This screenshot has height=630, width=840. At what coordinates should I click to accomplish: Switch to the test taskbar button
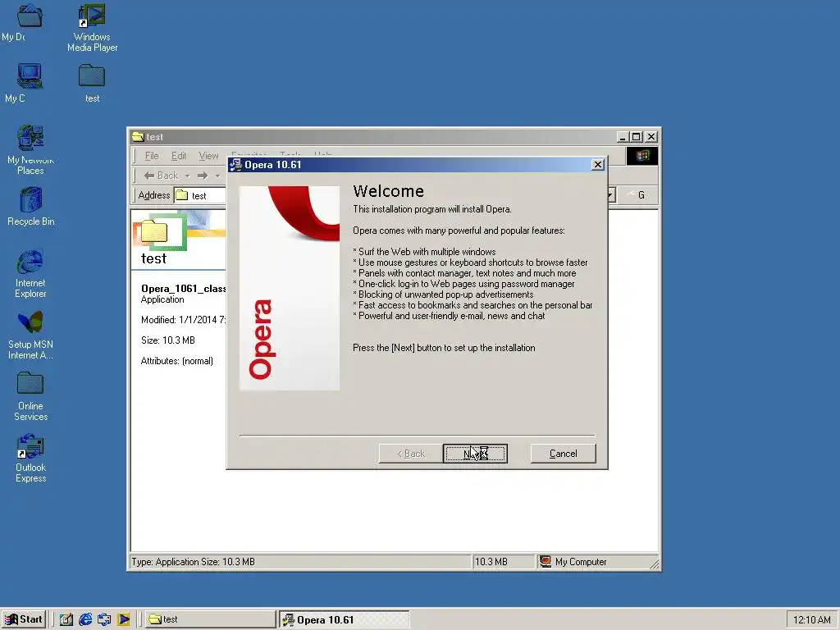210,619
